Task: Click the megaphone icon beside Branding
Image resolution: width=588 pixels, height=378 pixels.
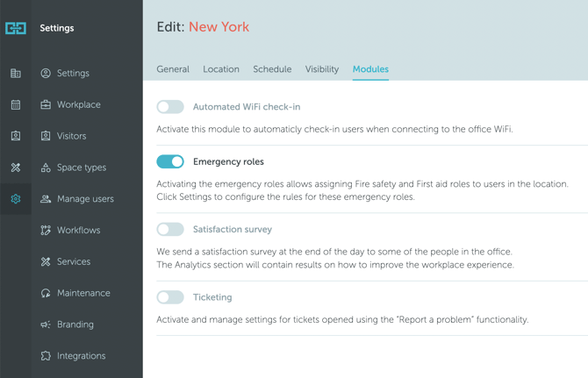Action: click(x=46, y=325)
